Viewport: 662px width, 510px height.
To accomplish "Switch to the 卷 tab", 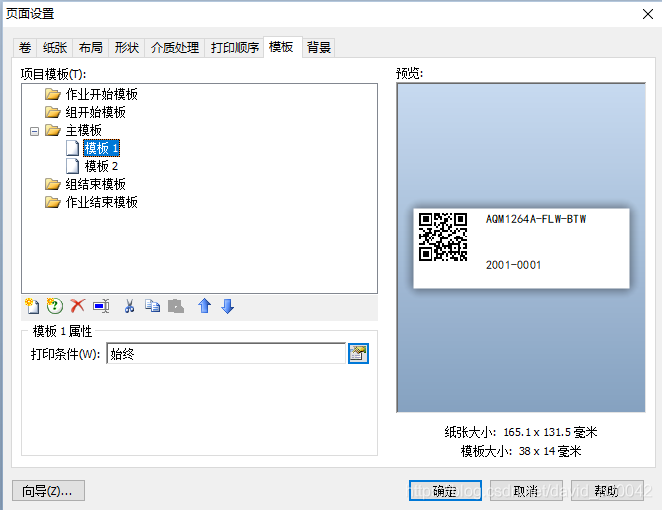I will (x=25, y=47).
